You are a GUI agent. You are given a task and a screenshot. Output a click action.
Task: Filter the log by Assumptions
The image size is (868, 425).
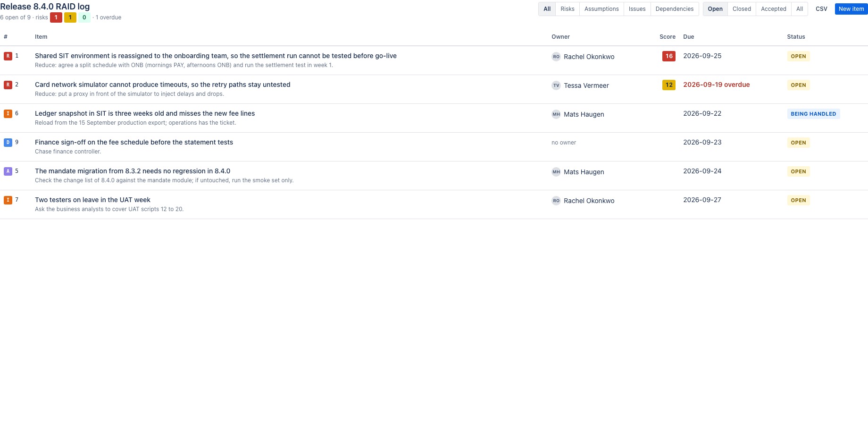coord(601,9)
